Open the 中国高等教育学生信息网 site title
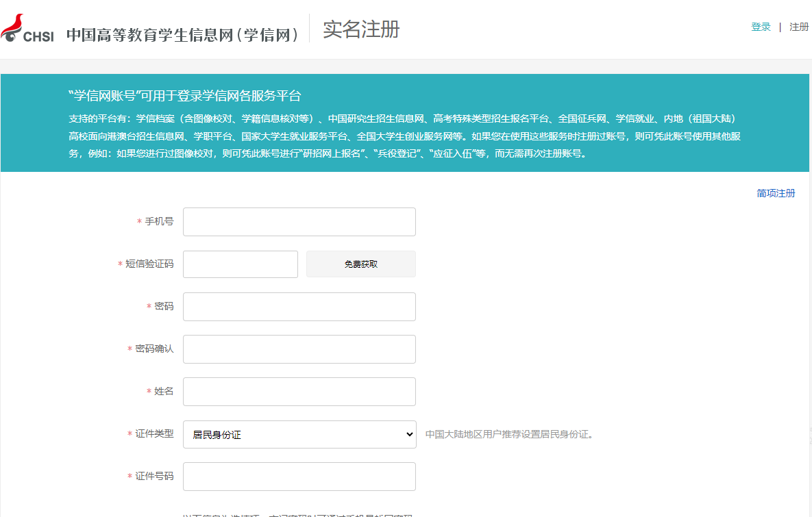The height and width of the screenshot is (517, 812). [184, 34]
